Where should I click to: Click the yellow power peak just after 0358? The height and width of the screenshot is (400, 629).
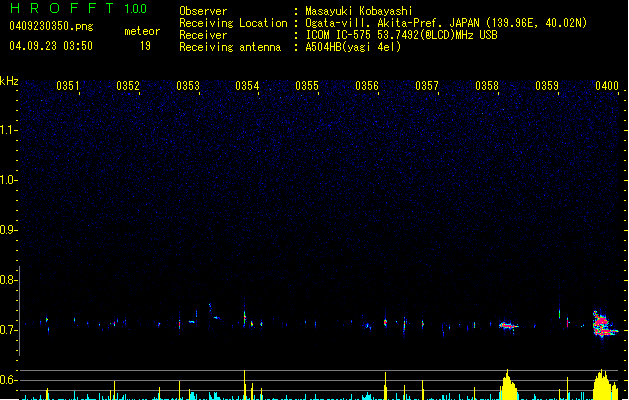(509, 384)
